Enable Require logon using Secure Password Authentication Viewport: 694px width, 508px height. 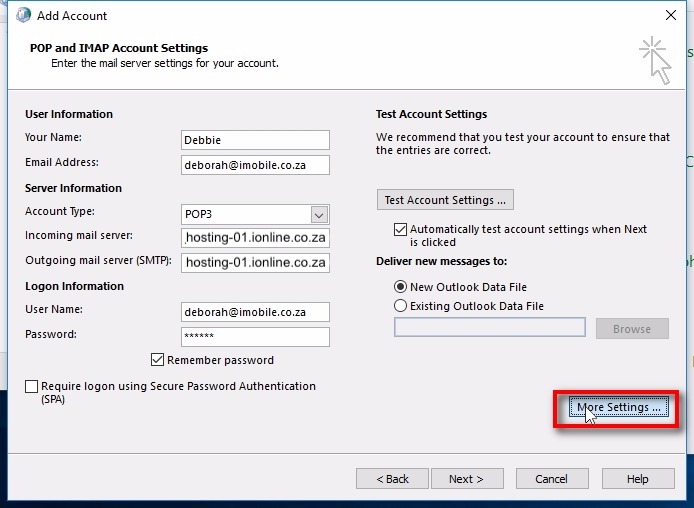pos(31,386)
